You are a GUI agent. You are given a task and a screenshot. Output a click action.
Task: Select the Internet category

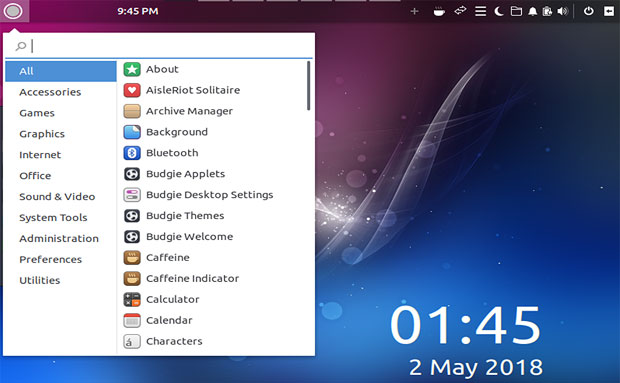(61, 155)
